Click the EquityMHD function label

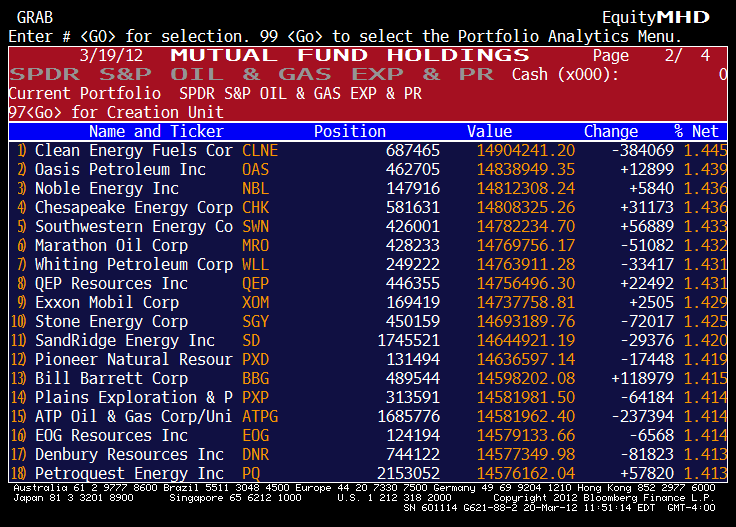click(x=656, y=17)
